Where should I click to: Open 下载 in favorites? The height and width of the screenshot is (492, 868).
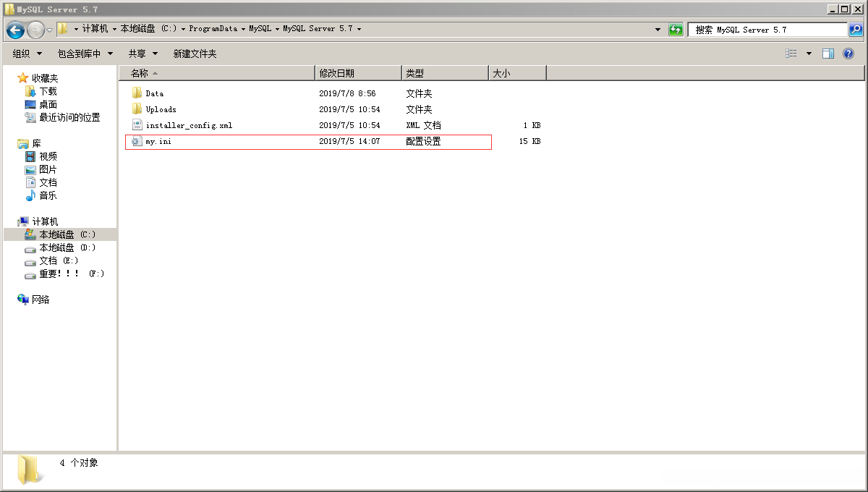point(48,92)
